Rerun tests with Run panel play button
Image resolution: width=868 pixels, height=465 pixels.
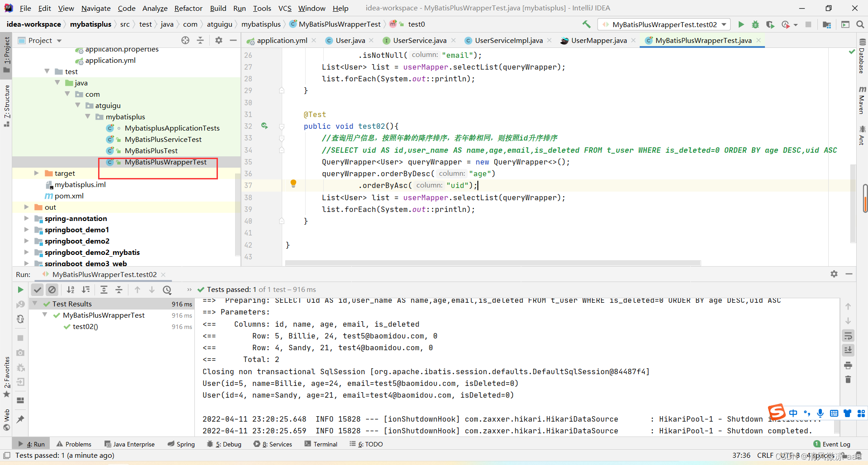tap(20, 290)
